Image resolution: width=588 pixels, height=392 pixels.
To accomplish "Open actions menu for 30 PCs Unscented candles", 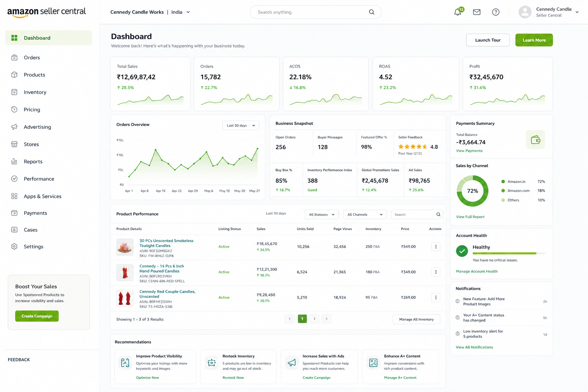I will [x=436, y=247].
